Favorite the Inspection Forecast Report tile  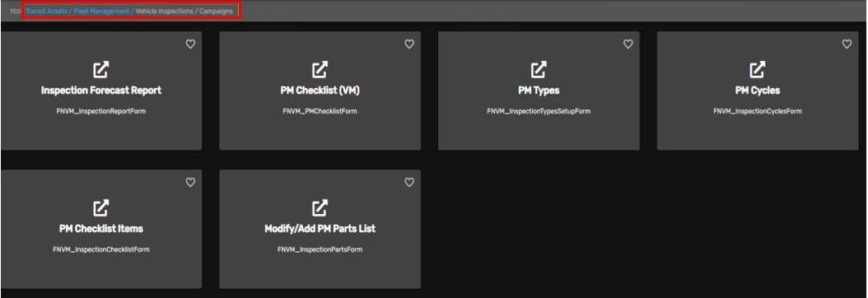click(x=190, y=44)
